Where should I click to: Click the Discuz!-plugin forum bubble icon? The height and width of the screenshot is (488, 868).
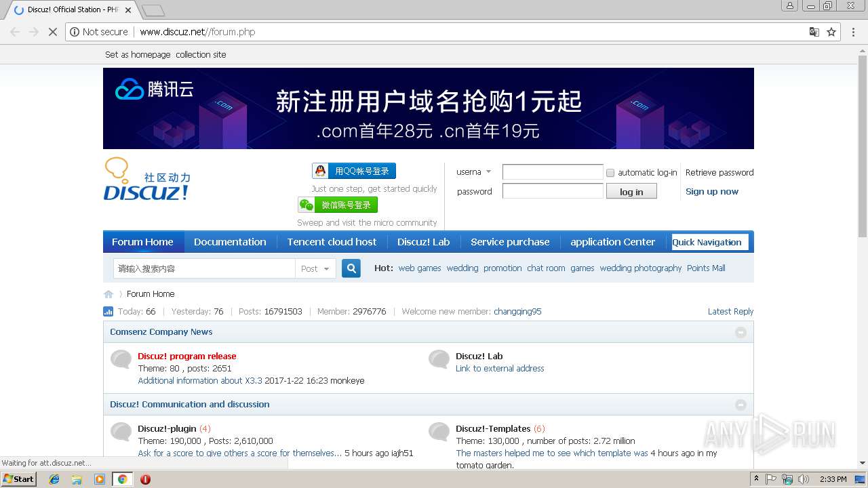[121, 432]
